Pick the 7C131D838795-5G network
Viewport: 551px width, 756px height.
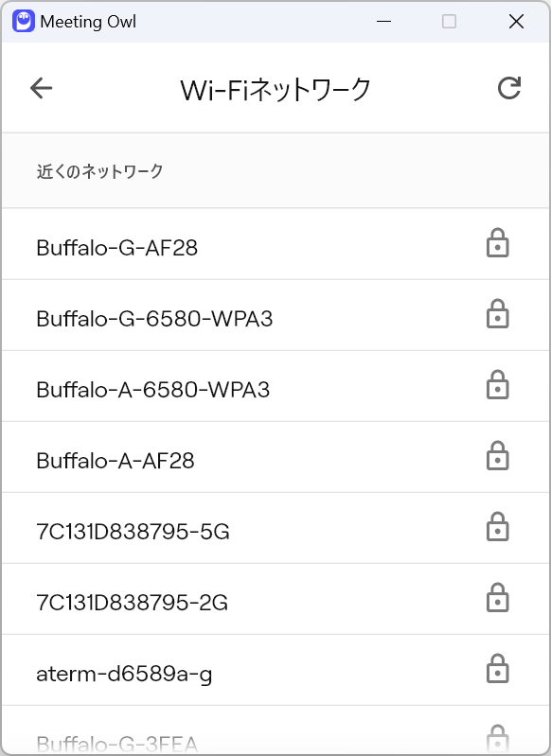275,527
